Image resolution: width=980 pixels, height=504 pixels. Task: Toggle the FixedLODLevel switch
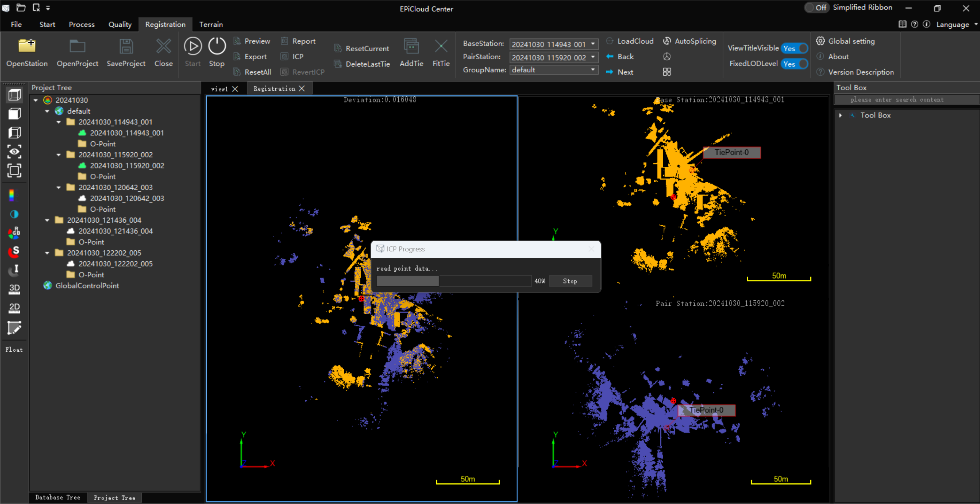click(795, 64)
